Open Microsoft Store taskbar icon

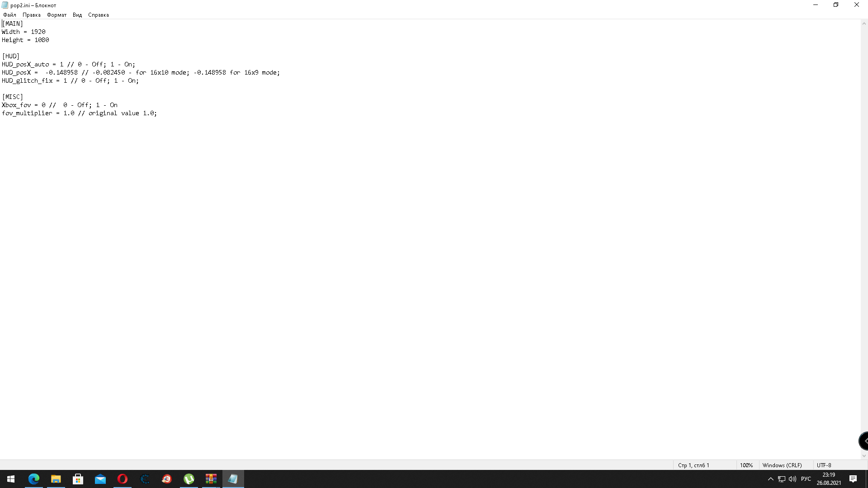coord(78,479)
